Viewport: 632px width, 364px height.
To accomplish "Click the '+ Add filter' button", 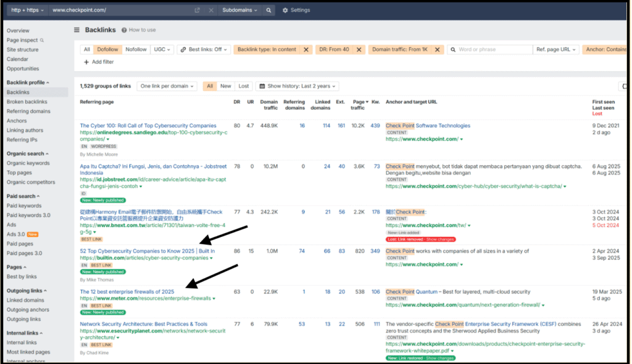I will 99,62.
